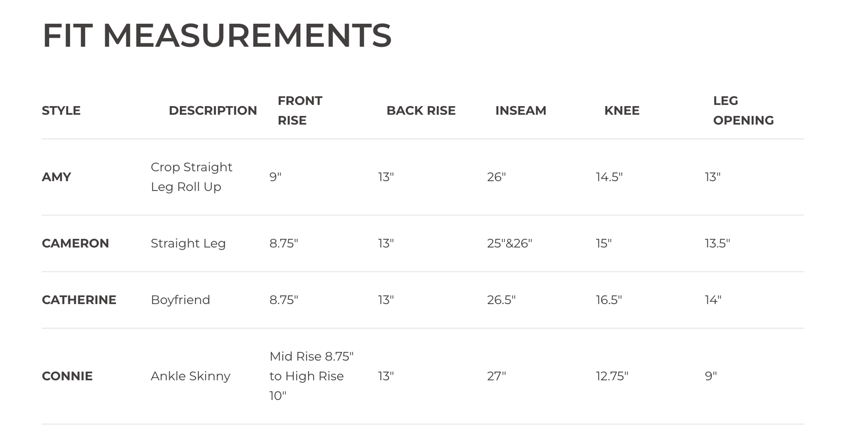Click the Ankle Skinny description

190,376
